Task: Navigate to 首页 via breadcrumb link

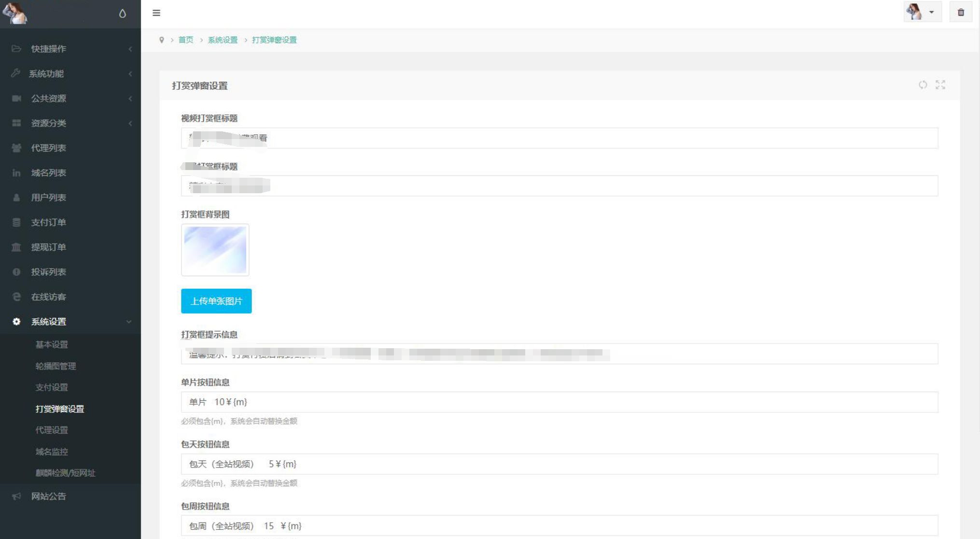Action: coord(185,40)
